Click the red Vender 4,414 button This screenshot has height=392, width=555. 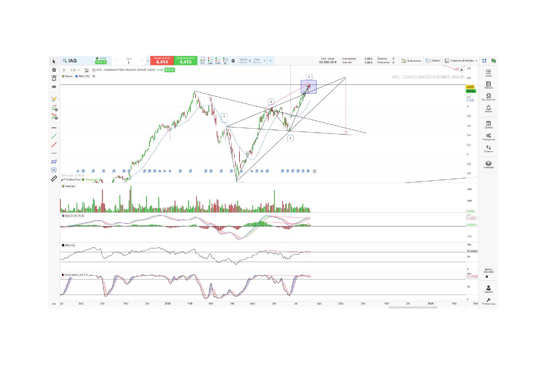(162, 61)
